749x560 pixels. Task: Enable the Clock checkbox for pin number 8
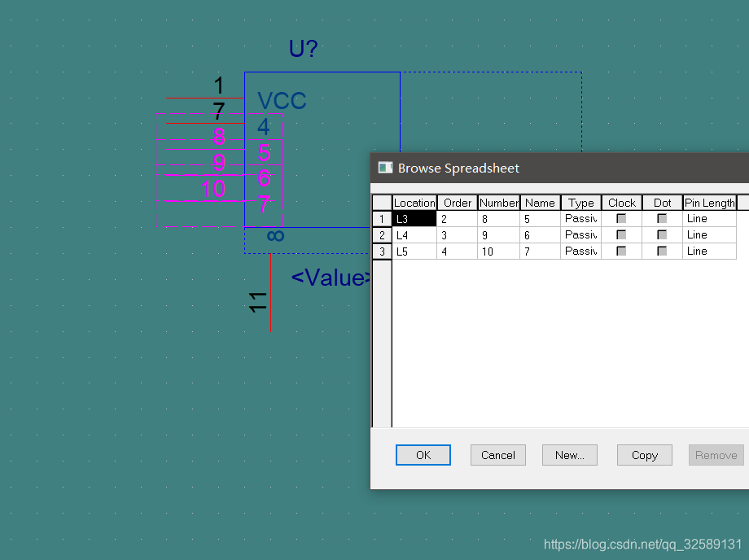(x=621, y=219)
